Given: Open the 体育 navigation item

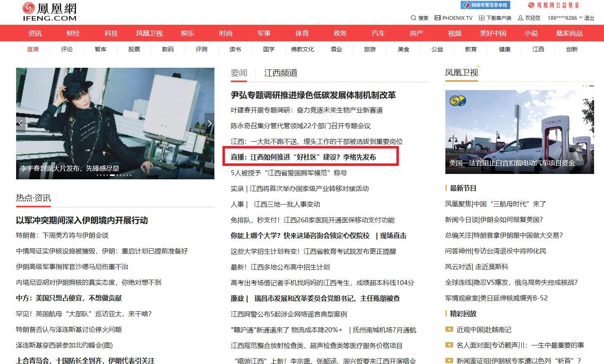Looking at the screenshot, I should (x=302, y=33).
